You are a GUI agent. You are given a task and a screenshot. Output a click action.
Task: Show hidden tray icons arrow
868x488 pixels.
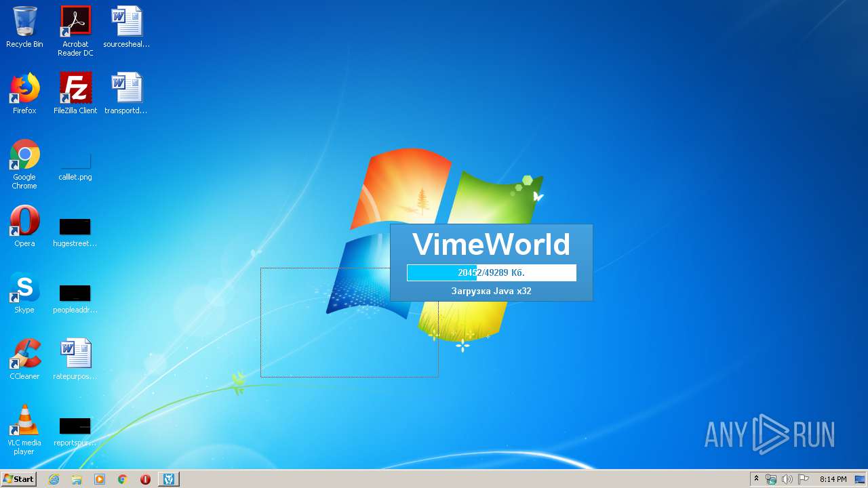(757, 479)
